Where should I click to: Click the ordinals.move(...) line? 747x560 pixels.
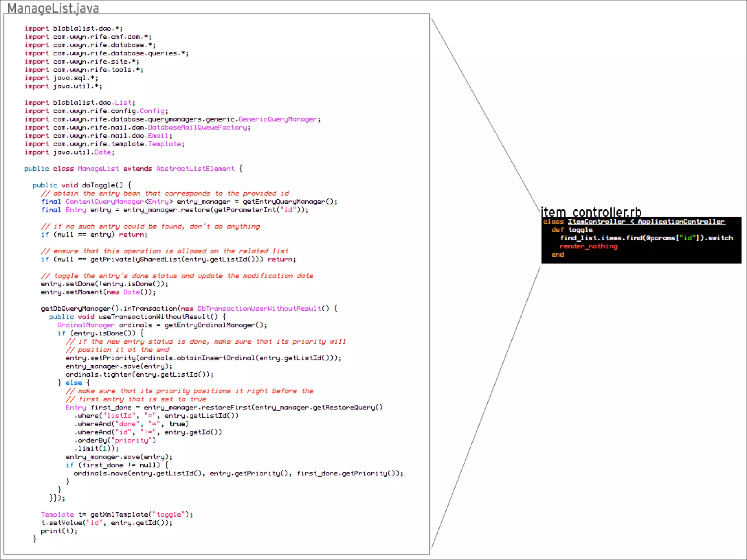[x=239, y=473]
